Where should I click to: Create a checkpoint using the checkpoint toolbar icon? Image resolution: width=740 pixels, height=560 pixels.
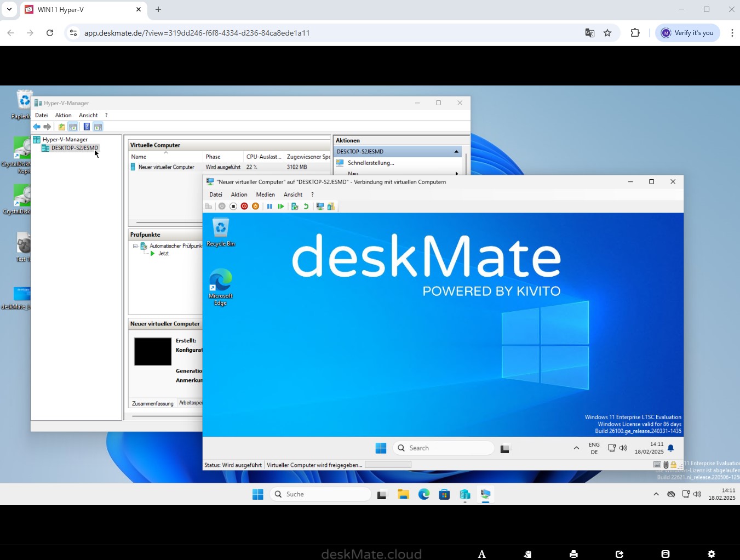click(x=295, y=207)
